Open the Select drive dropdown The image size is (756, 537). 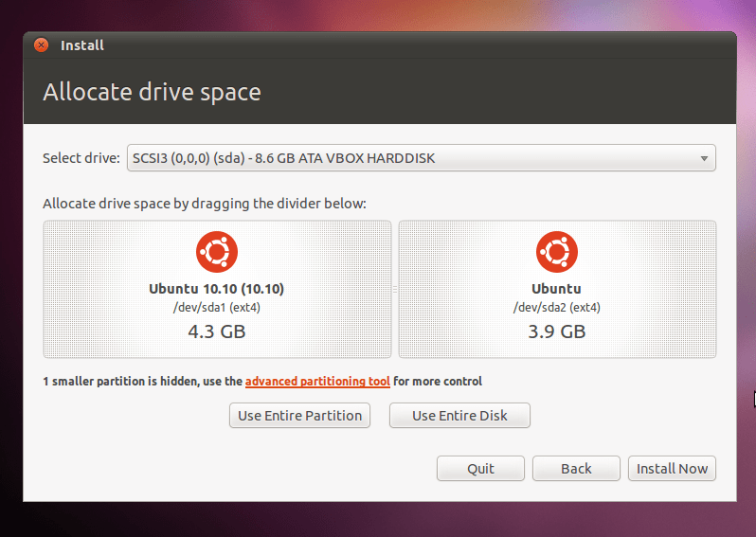pos(422,157)
